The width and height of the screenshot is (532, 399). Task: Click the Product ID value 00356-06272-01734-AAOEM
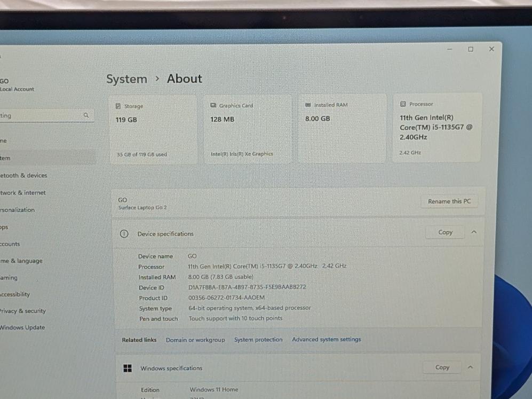[226, 298]
